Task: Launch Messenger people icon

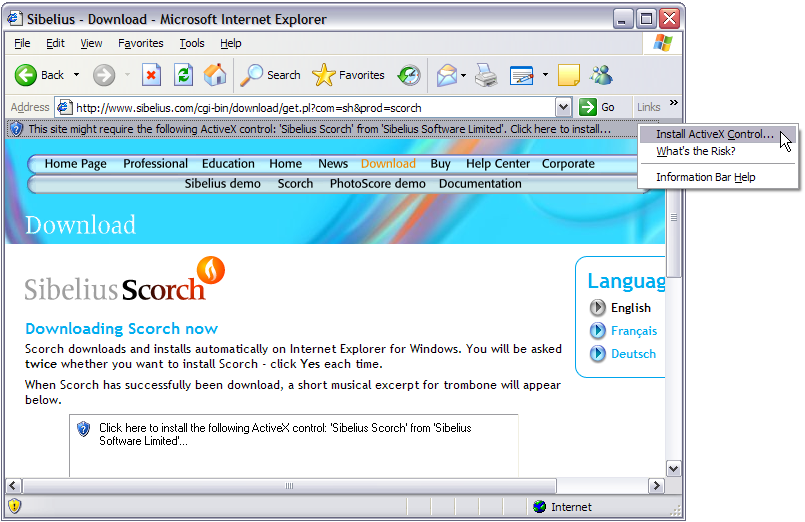Action: (601, 75)
